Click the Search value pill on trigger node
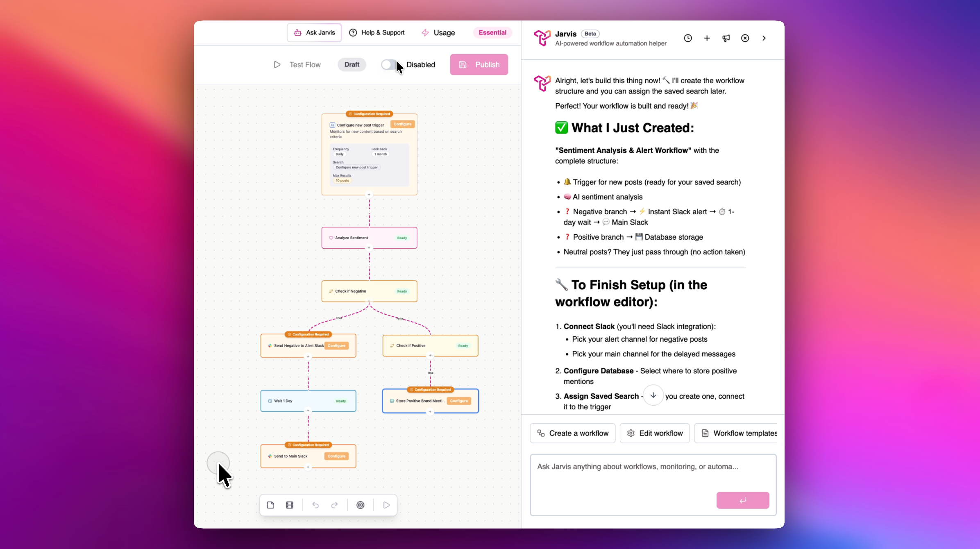The width and height of the screenshot is (980, 549). 356,168
